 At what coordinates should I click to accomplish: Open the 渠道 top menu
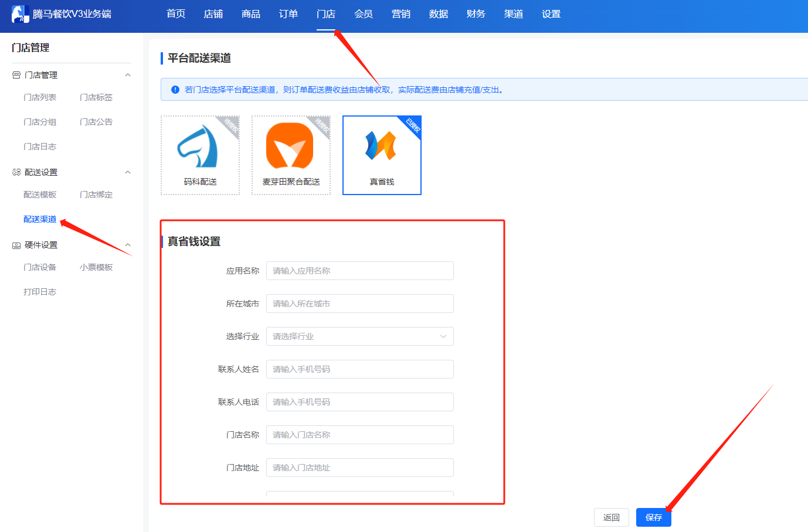coord(514,14)
